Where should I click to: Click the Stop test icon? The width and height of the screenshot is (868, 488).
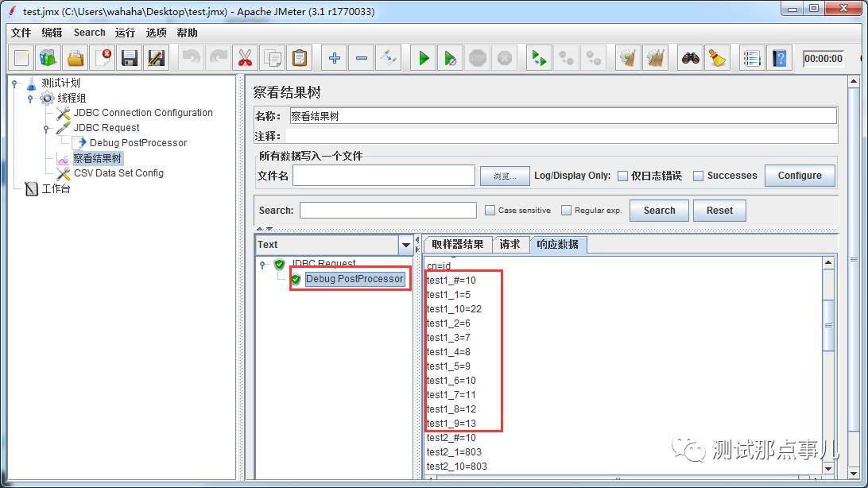pos(477,58)
